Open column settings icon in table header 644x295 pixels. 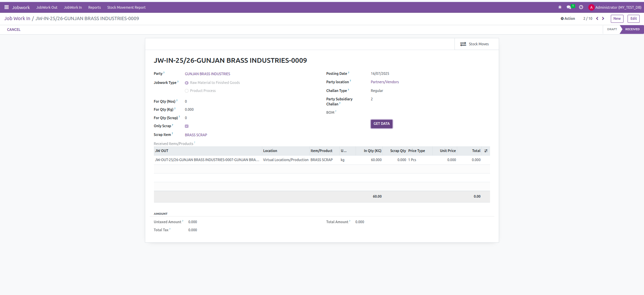click(x=486, y=151)
